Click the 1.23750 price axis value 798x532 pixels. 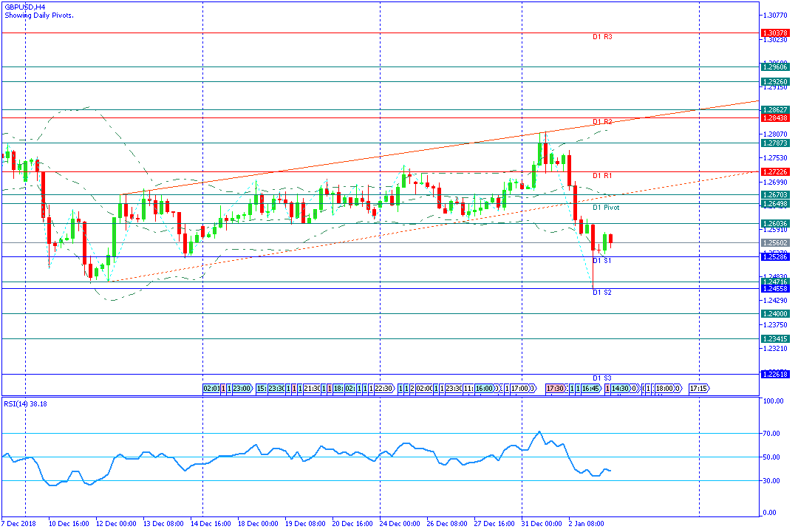[775, 325]
